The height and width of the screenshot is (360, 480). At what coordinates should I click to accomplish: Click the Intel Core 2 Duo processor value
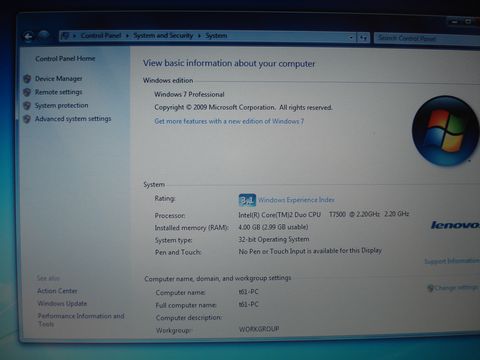(324, 214)
